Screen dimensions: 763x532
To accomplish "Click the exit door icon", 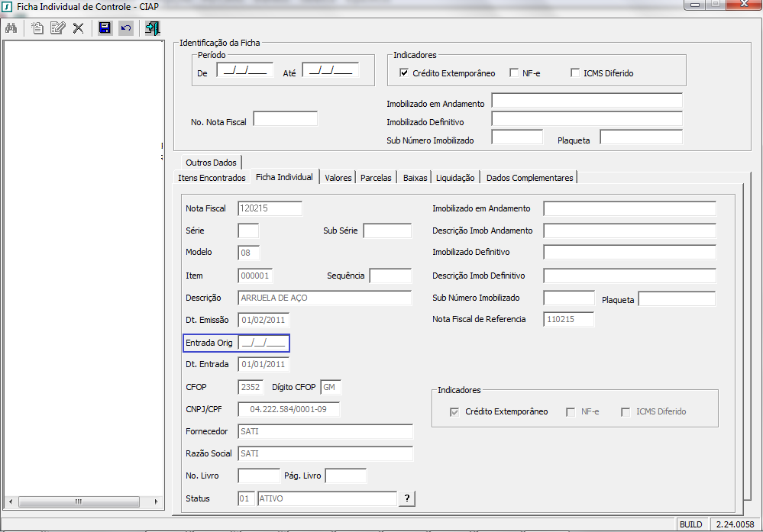I will click(152, 28).
